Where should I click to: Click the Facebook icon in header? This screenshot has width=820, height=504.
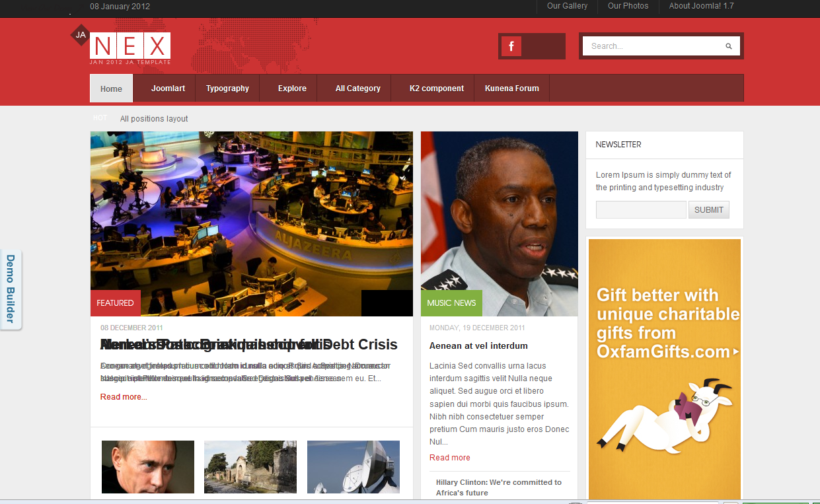(511, 46)
